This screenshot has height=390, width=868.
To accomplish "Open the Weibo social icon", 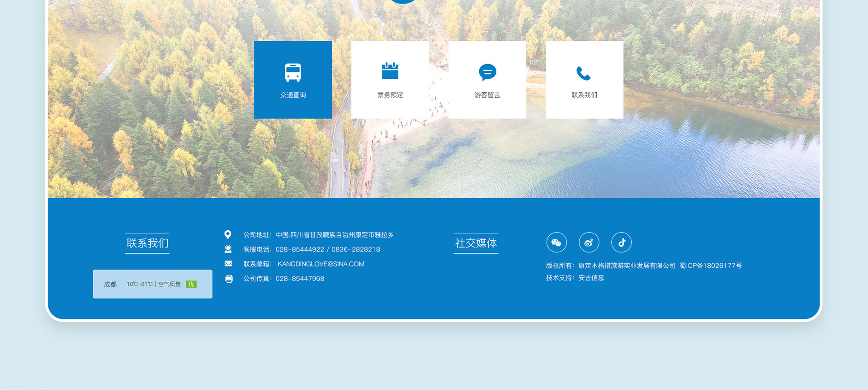I will (589, 243).
